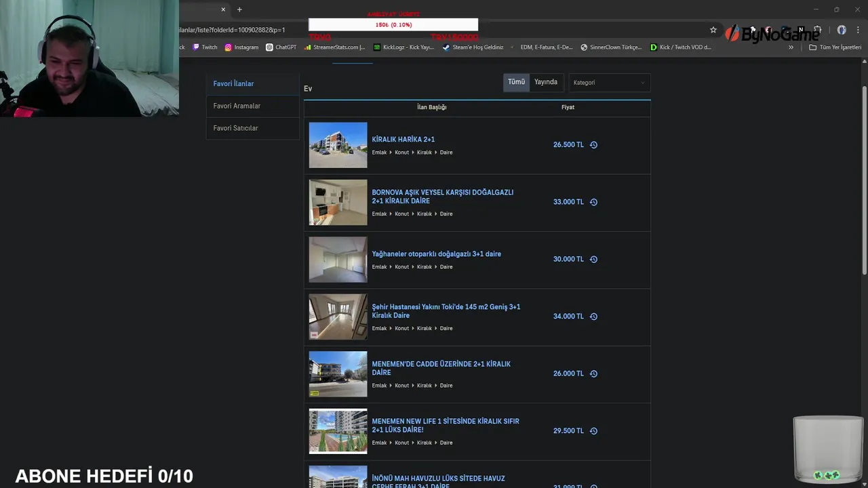Screen dimensions: 868x488
Task: Close the current browser tab
Action: click(223, 9)
